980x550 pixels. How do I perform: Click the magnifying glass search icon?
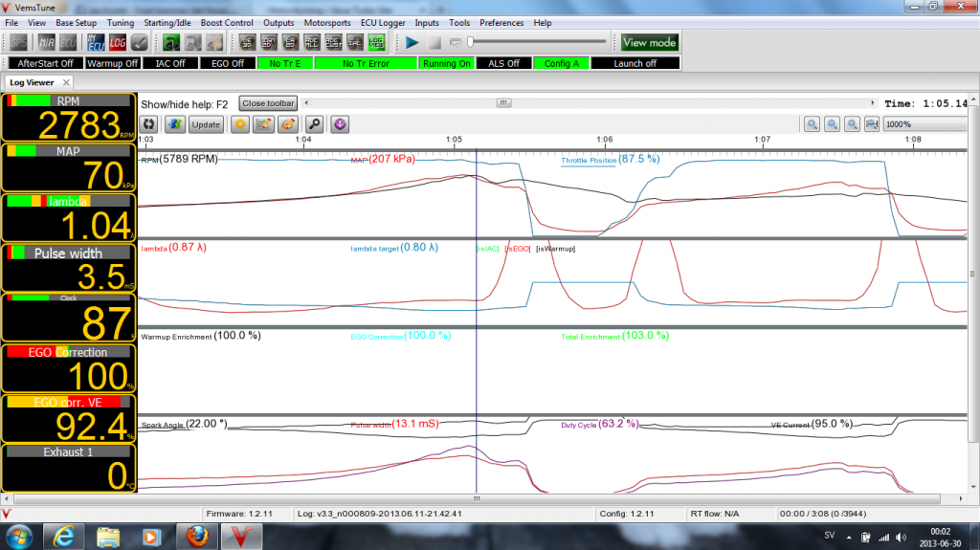click(x=313, y=124)
